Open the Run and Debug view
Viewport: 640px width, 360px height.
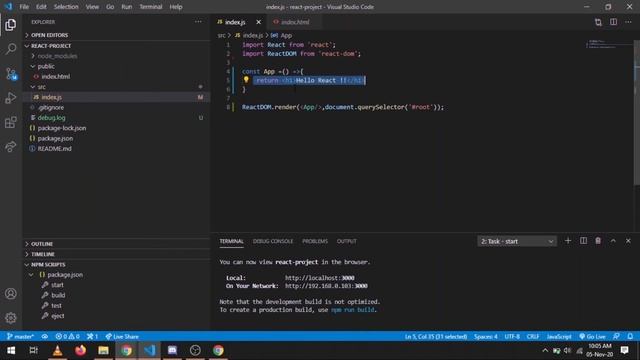(x=11, y=98)
